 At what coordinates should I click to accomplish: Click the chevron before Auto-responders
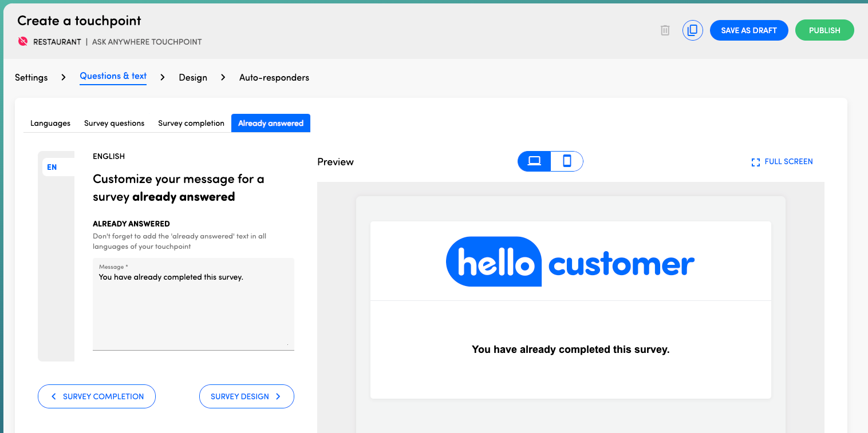[x=223, y=77]
